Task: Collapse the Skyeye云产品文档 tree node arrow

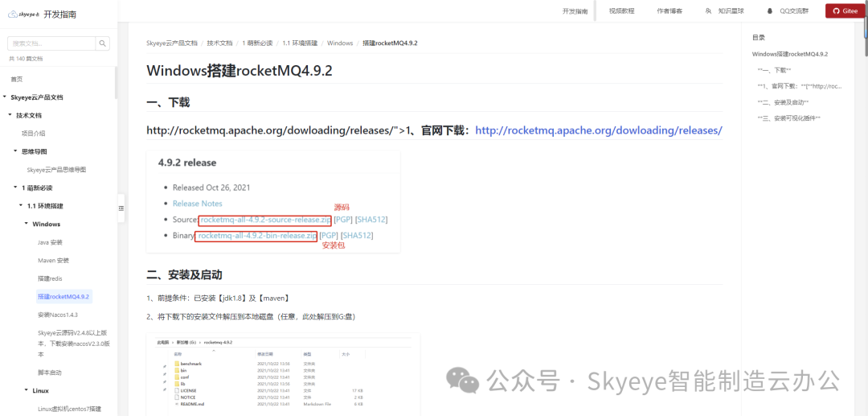Action: click(5, 97)
